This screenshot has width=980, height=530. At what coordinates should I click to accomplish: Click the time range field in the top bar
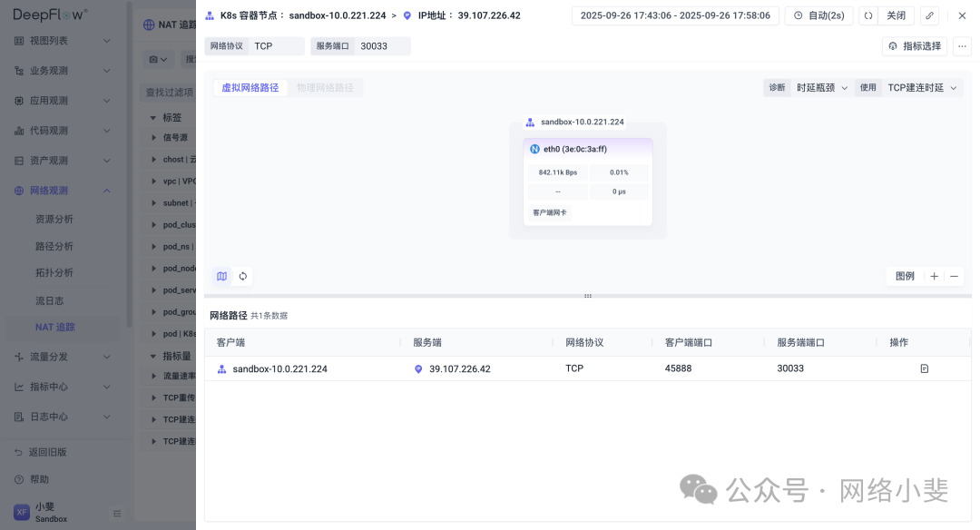click(x=674, y=15)
